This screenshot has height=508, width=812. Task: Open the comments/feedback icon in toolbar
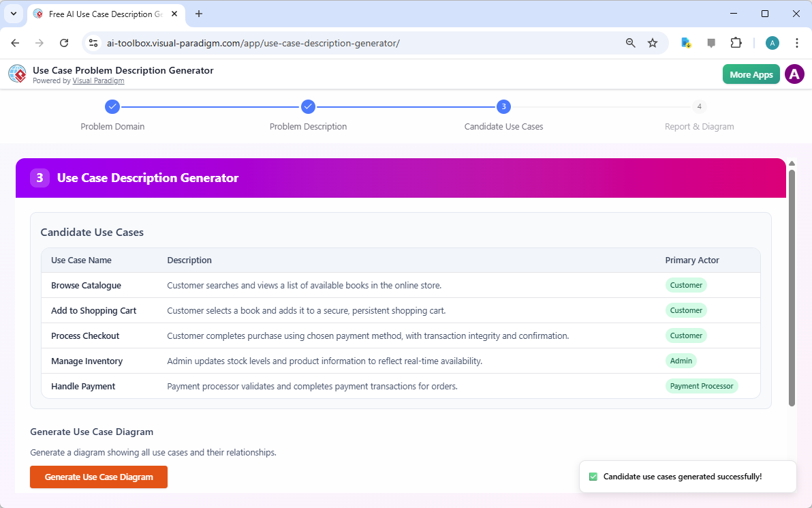(711, 42)
